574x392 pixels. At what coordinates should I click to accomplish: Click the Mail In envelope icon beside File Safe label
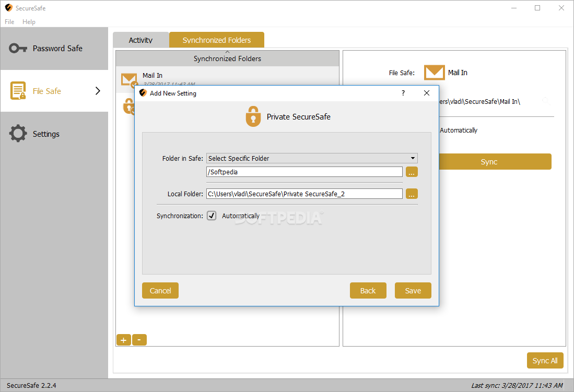pyautogui.click(x=434, y=73)
